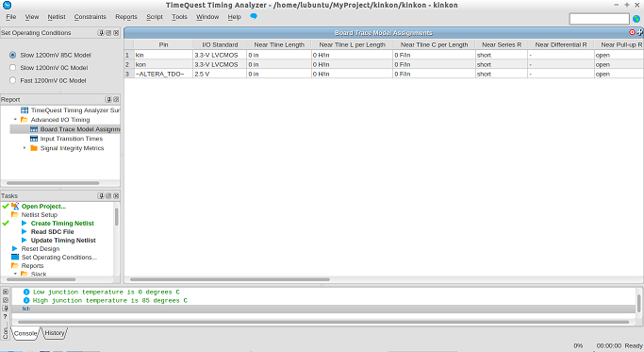Select the Slow 1200mV 0C Model option
Image resolution: width=644 pixels, height=352 pixels.
pyautogui.click(x=13, y=68)
